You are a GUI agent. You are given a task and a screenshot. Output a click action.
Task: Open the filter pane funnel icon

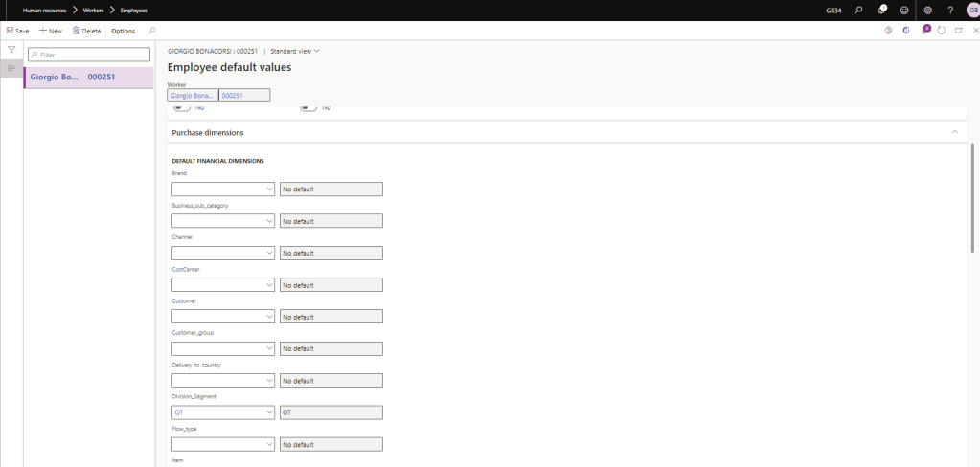[11, 50]
